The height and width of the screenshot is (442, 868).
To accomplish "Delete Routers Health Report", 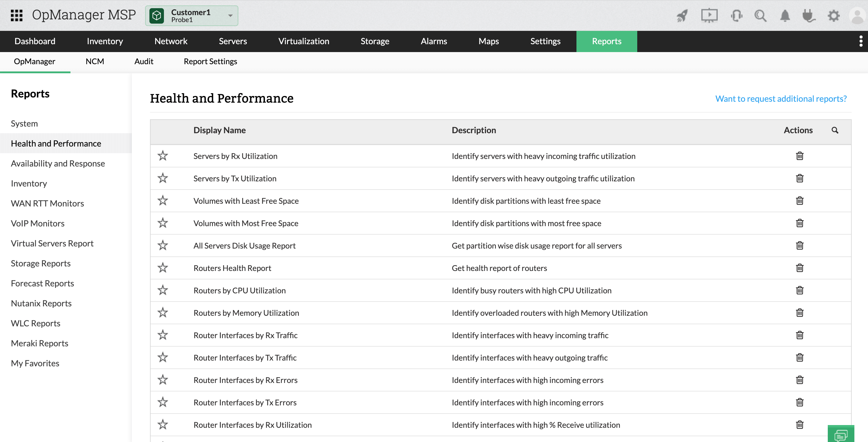I will [800, 268].
